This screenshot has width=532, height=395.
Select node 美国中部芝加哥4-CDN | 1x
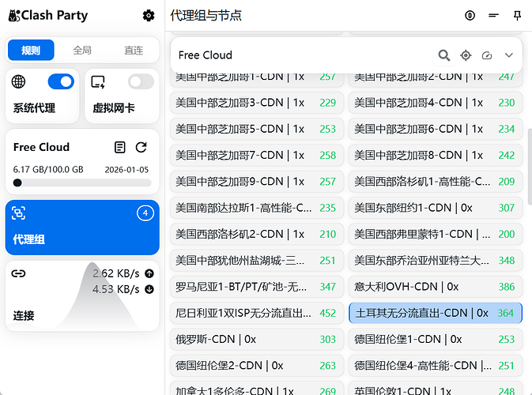(436, 103)
